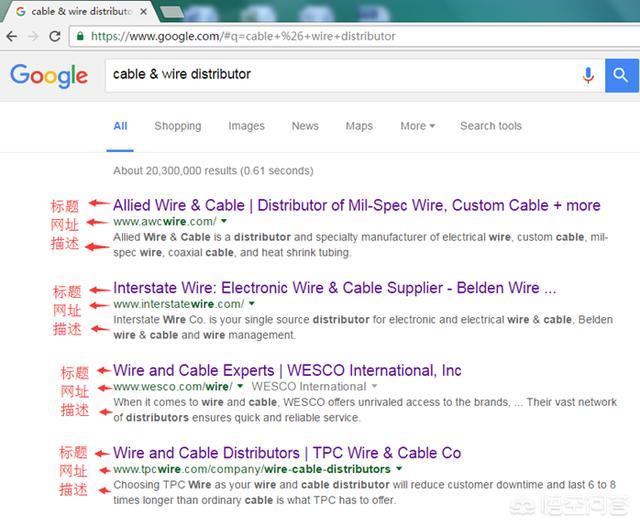Switch to Images results
The height and width of the screenshot is (527, 640).
point(246,126)
